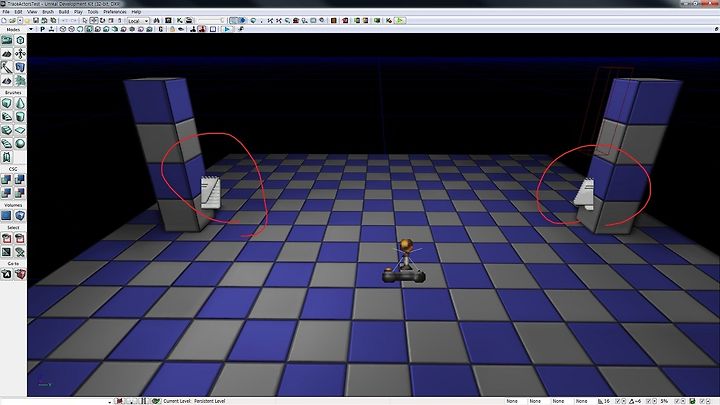Click the grid size value 16
720x405 pixels.
[607, 401]
